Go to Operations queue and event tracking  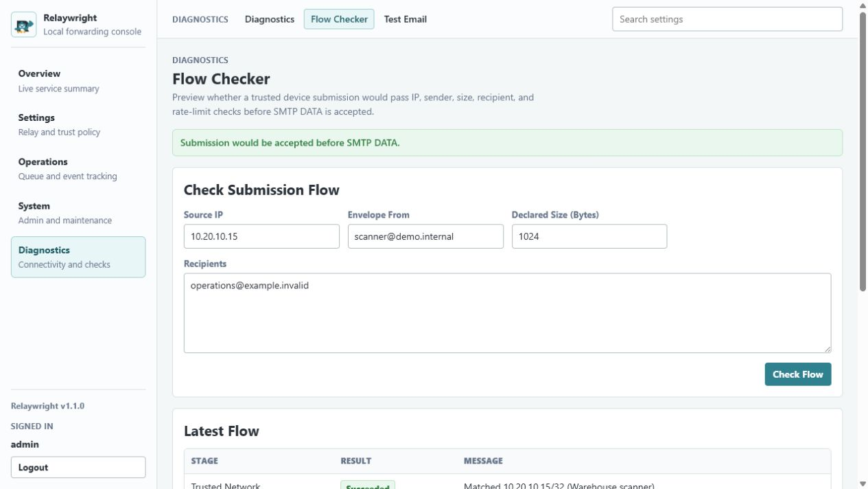click(x=78, y=169)
